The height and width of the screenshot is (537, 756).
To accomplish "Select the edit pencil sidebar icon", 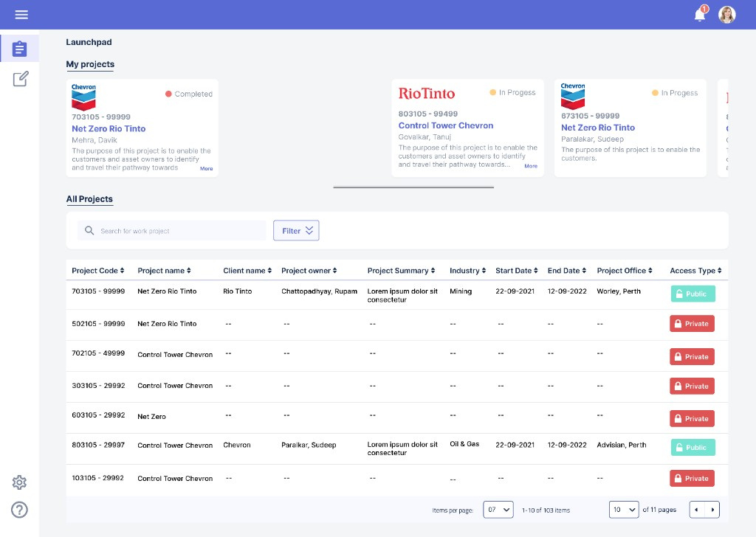I will click(21, 78).
